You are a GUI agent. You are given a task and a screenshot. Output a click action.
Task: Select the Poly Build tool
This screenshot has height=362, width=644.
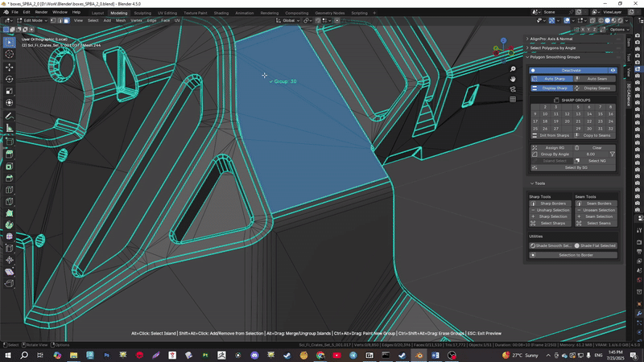point(10,213)
